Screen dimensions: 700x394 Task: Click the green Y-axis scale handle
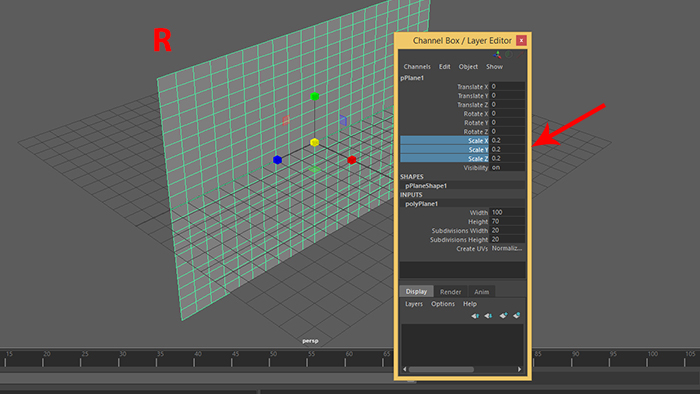point(315,96)
